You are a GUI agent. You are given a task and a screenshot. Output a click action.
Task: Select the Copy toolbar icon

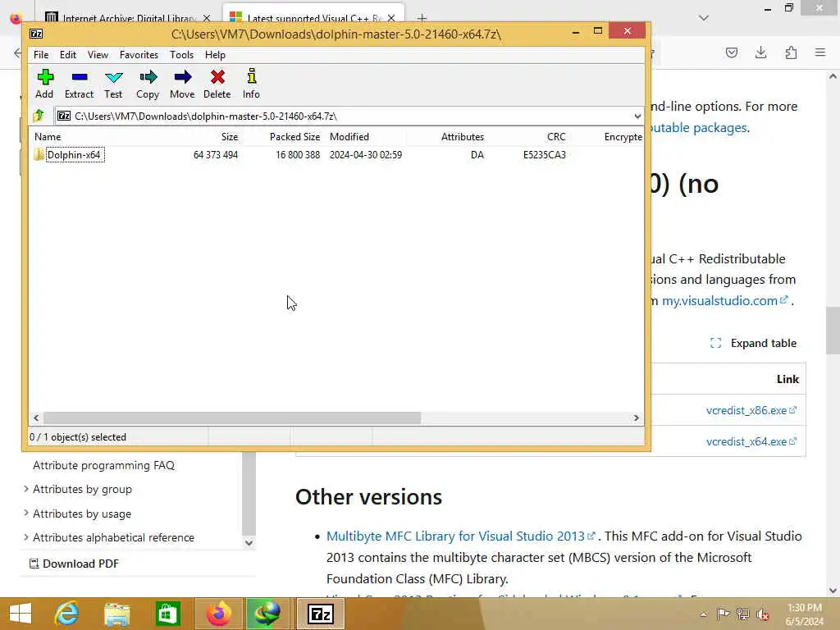(148, 84)
